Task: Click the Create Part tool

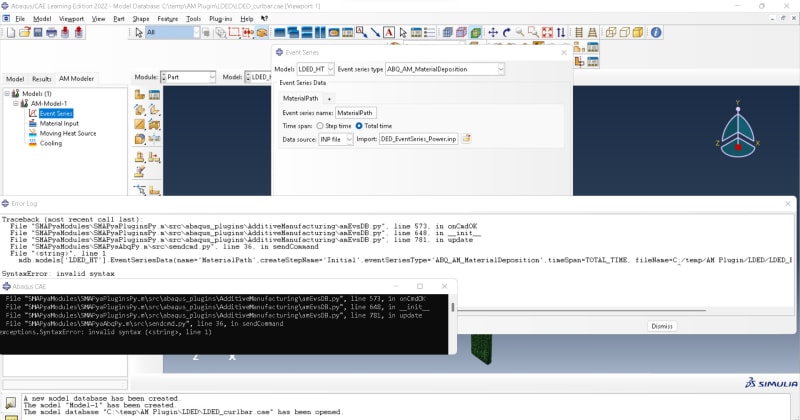Action: (x=140, y=95)
